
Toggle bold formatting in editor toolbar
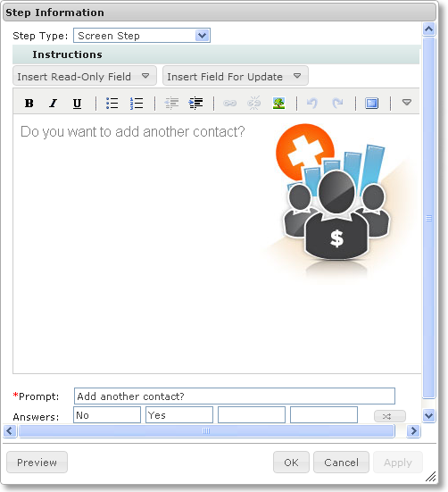click(x=29, y=103)
